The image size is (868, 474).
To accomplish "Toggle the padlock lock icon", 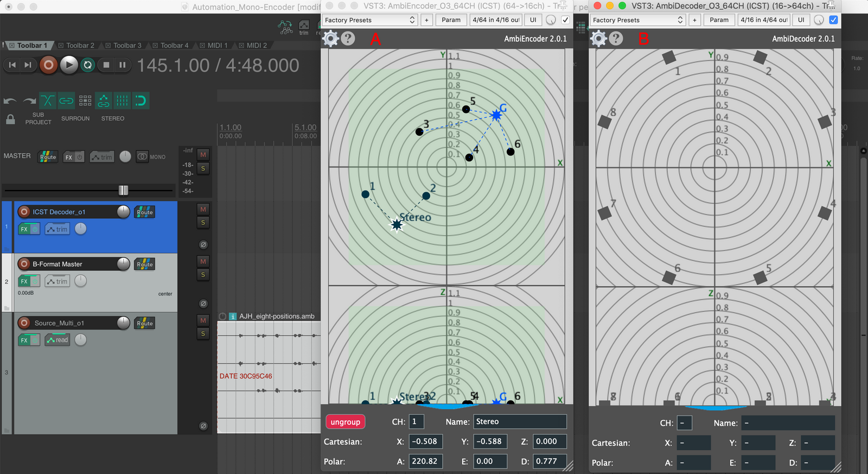I will point(10,119).
